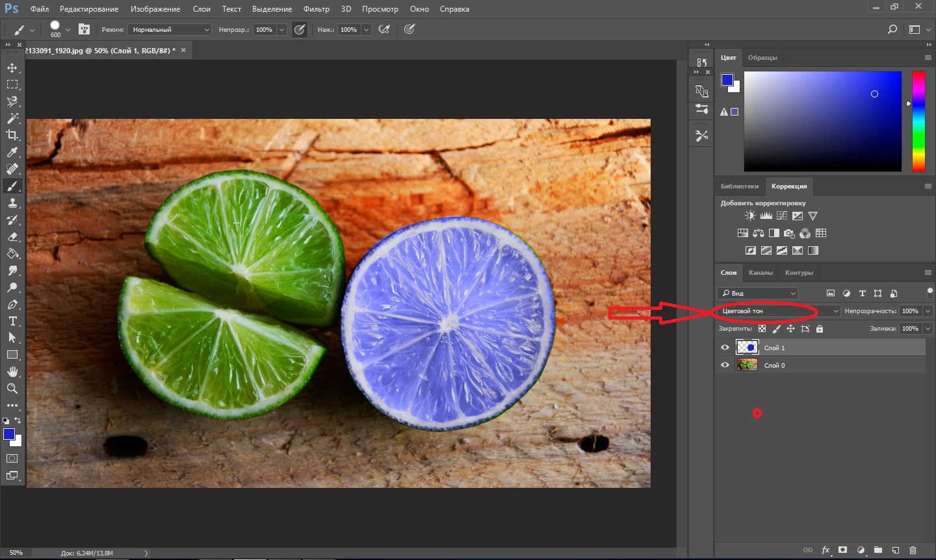
Task: Toggle airbrush mode in options bar
Action: [384, 29]
